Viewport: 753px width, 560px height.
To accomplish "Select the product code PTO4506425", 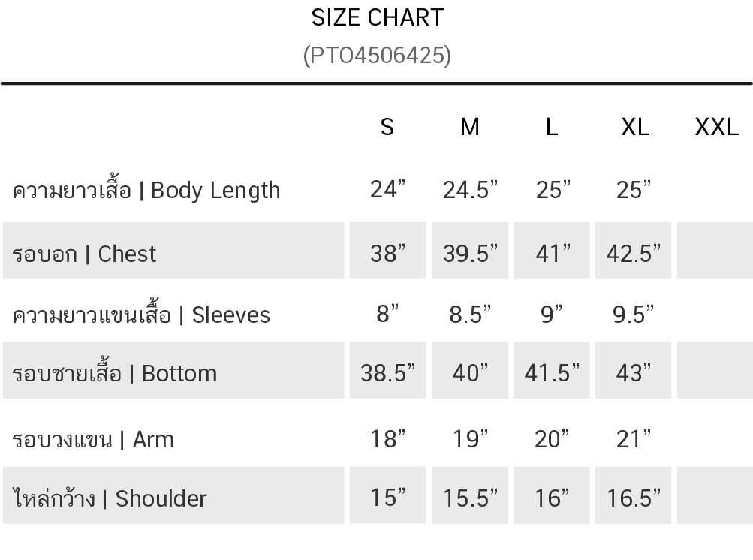I will pyautogui.click(x=378, y=56).
